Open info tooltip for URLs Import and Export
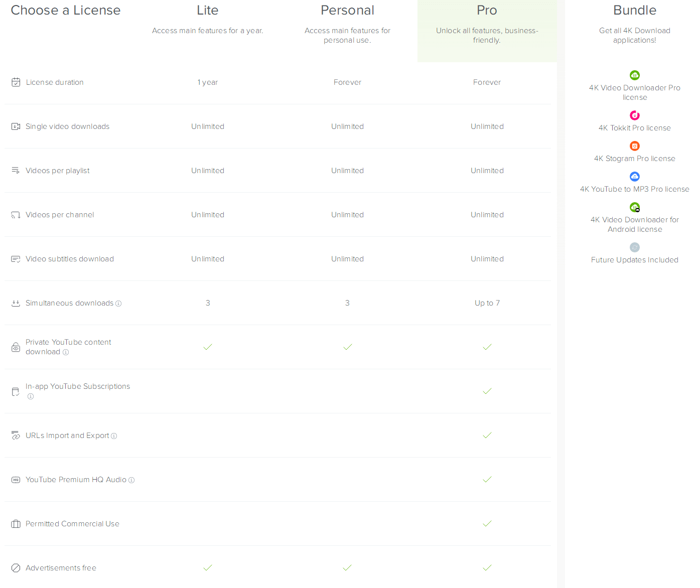The width and height of the screenshot is (700, 588). pyautogui.click(x=114, y=436)
